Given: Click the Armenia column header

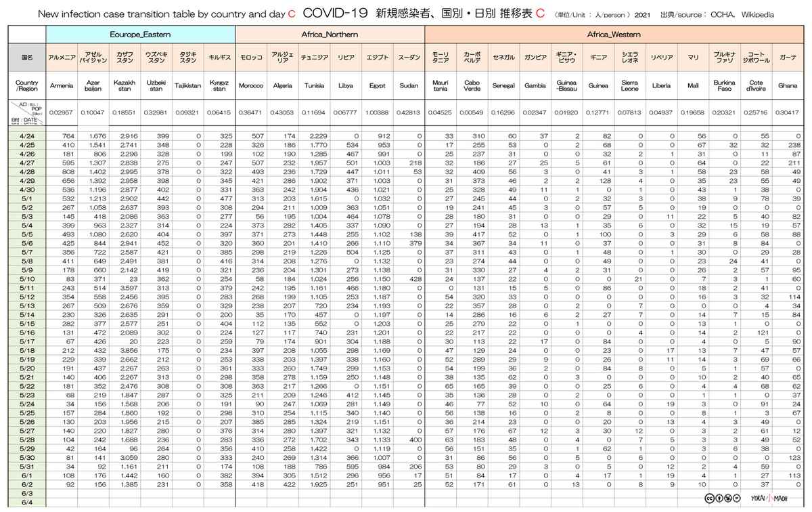Looking at the screenshot, I should click(62, 86).
